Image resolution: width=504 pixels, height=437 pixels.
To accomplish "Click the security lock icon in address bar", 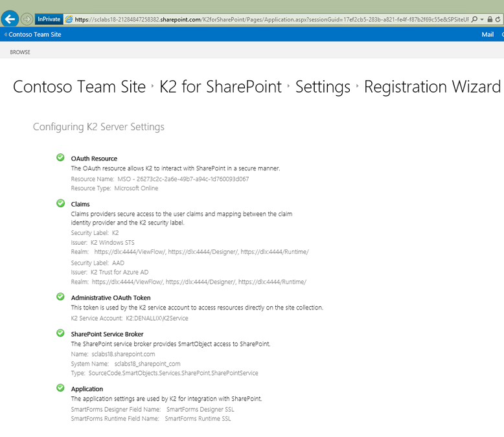I will (x=490, y=19).
